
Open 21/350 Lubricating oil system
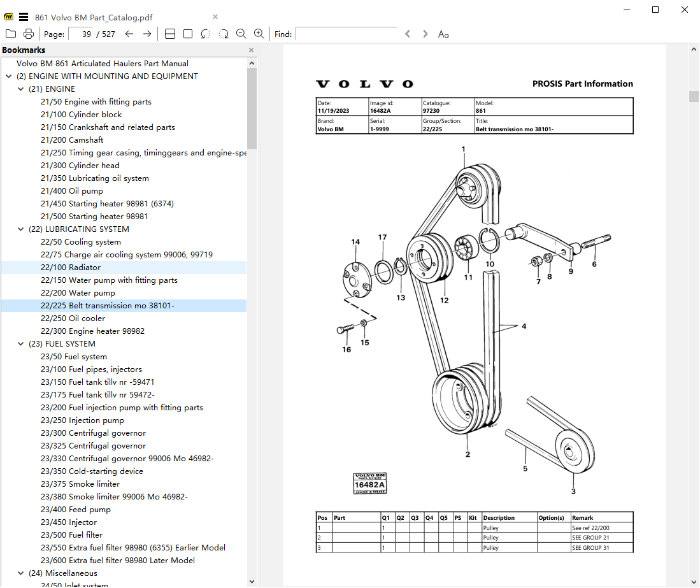[x=95, y=178]
